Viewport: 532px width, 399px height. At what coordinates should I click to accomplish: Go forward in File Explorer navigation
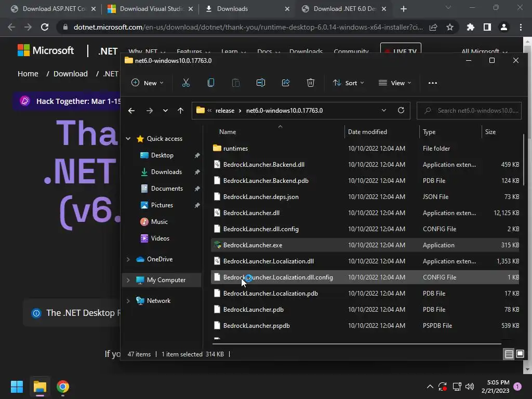149,111
